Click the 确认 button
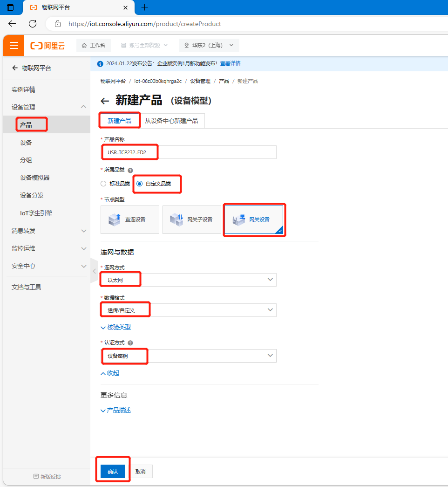Screen dimensions: 448x487 [113, 472]
